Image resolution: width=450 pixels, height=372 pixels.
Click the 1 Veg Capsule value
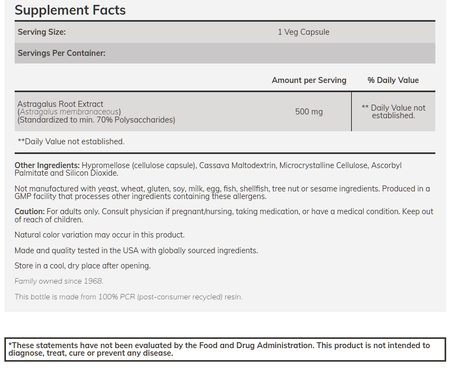point(304,32)
